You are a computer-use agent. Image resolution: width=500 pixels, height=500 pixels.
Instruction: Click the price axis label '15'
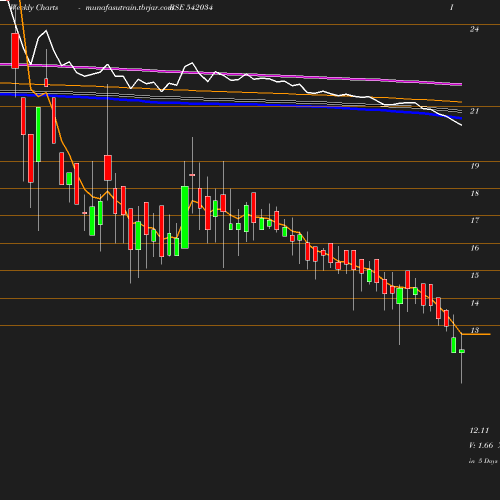(x=475, y=275)
